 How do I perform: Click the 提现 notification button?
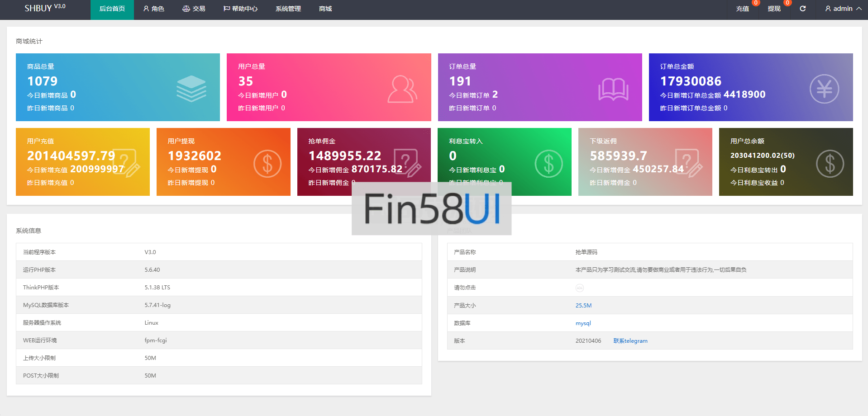(x=774, y=9)
